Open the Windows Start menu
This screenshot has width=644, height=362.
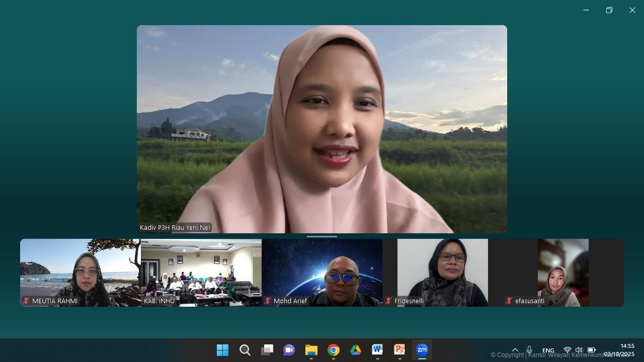coord(222,350)
